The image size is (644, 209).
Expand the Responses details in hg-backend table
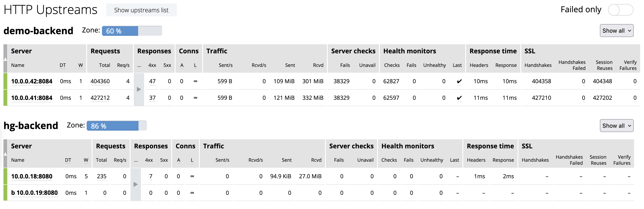(136, 184)
